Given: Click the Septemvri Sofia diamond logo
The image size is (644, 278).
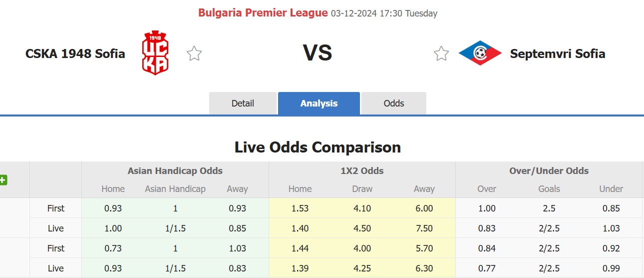Looking at the screenshot, I should pos(480,53).
